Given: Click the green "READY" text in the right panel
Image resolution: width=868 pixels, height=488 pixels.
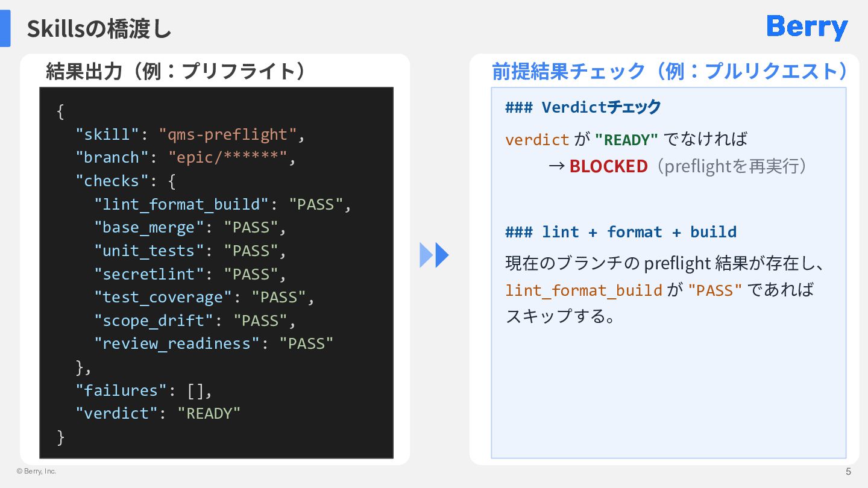Looking at the screenshot, I should pyautogui.click(x=626, y=140).
